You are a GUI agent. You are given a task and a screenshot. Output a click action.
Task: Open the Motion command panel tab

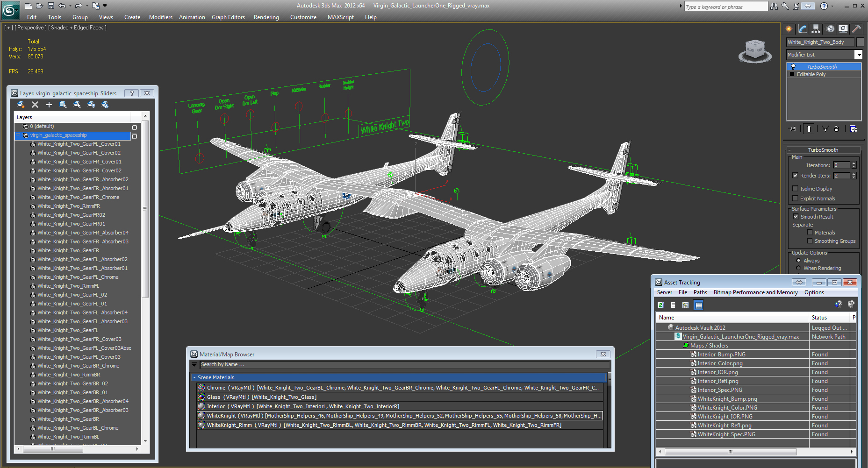830,29
